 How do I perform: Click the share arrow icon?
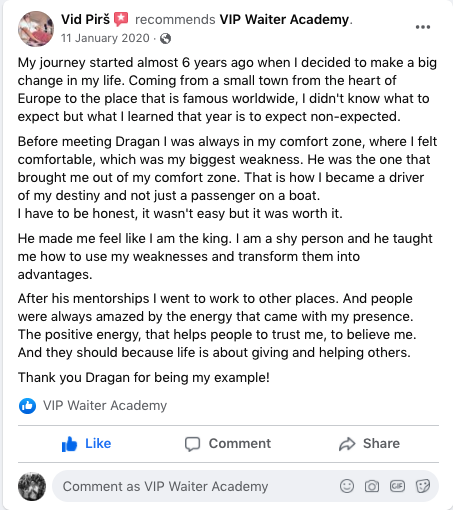347,444
